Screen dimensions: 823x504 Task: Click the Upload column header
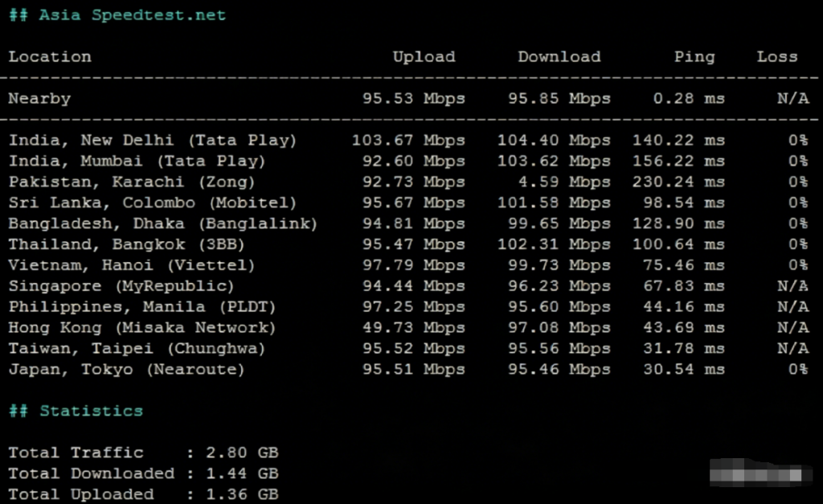[424, 57]
